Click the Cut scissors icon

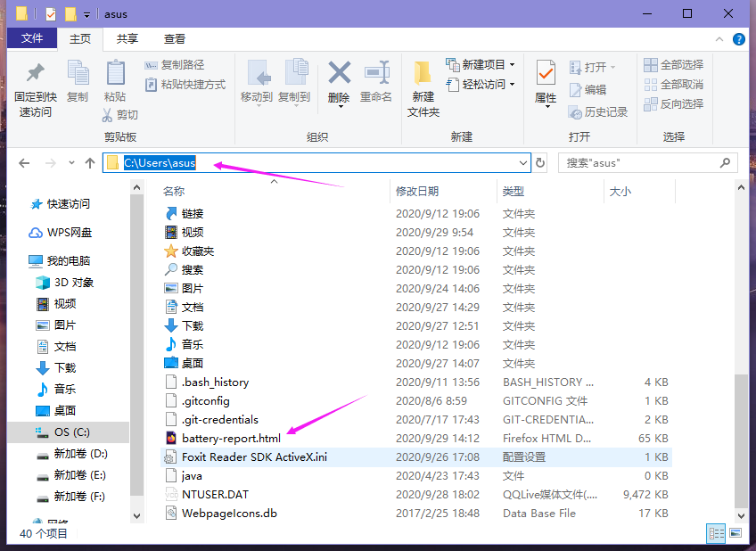pos(107,115)
